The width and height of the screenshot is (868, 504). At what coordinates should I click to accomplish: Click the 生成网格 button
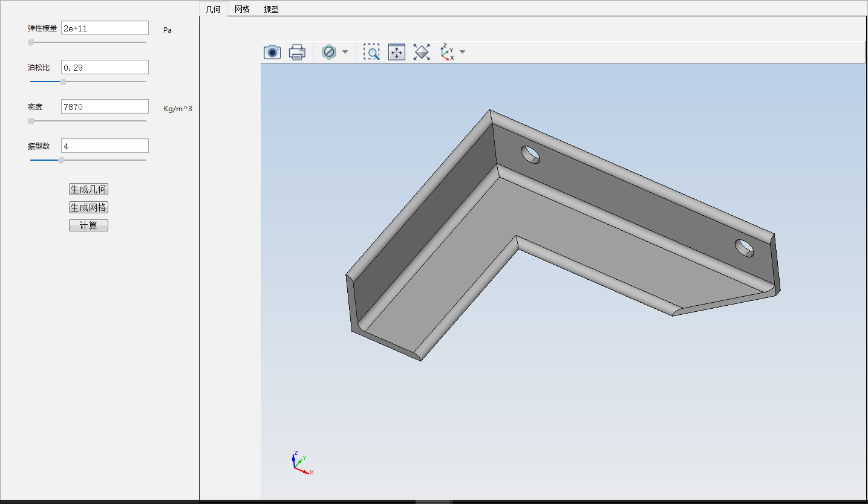(x=88, y=208)
